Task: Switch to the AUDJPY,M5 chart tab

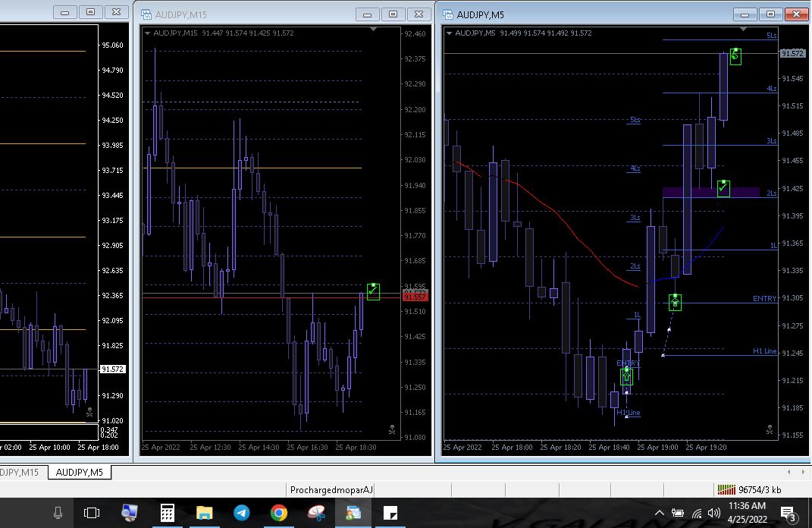Action: point(80,472)
